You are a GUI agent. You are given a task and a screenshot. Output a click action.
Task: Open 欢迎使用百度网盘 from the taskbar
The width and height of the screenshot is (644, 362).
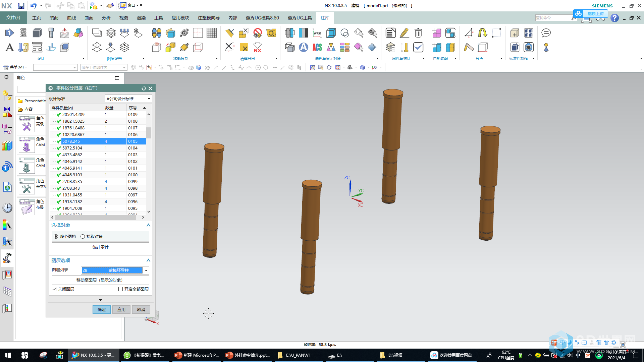pos(452,355)
